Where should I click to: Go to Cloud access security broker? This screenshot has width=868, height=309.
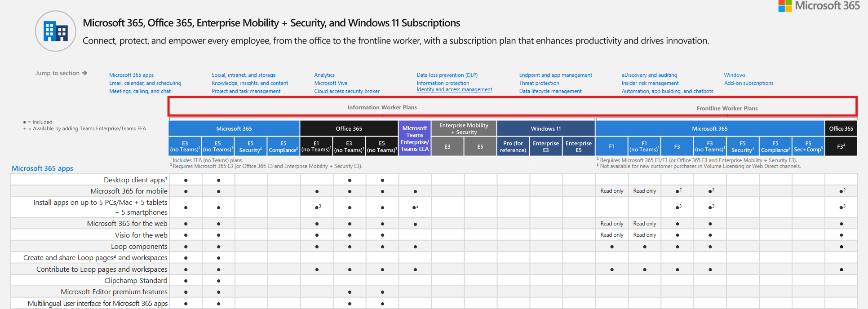click(x=347, y=91)
